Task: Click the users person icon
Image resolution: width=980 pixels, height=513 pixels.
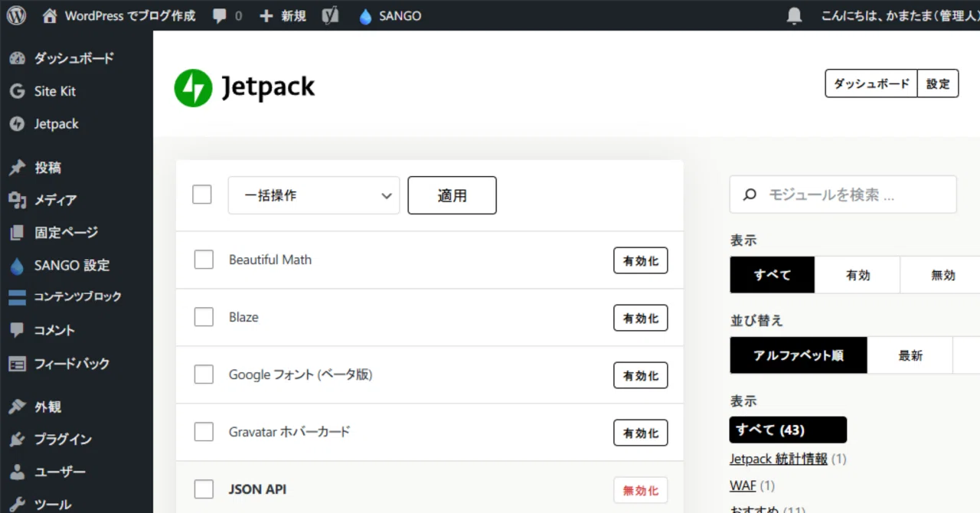Action: pyautogui.click(x=17, y=472)
